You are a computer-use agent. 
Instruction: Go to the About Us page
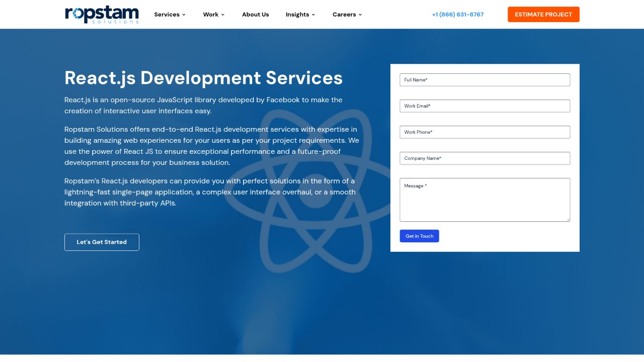click(255, 15)
